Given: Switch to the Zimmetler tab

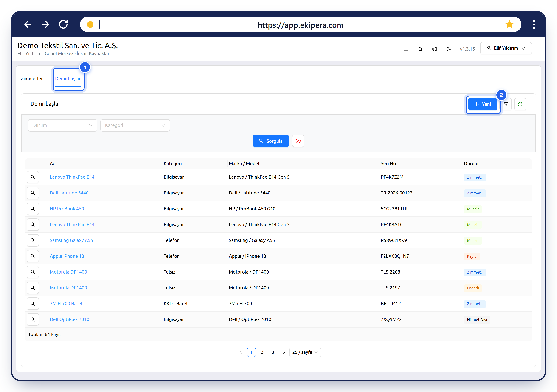Looking at the screenshot, I should pyautogui.click(x=32, y=79).
